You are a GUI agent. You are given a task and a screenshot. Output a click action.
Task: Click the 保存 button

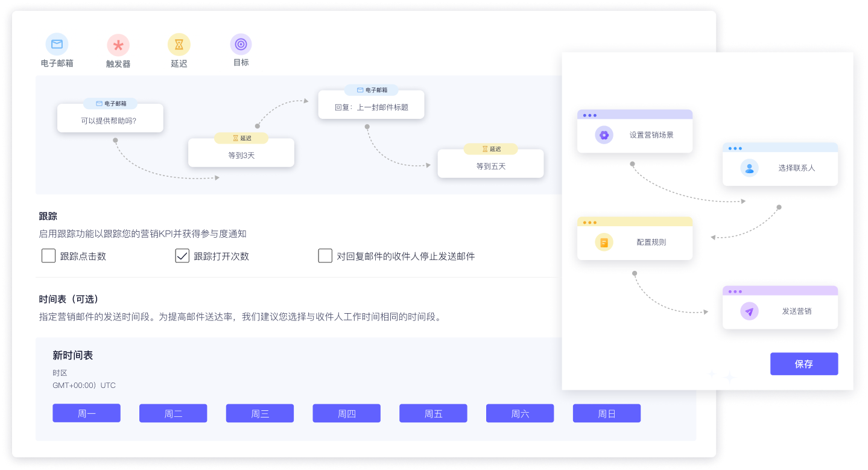click(x=804, y=364)
